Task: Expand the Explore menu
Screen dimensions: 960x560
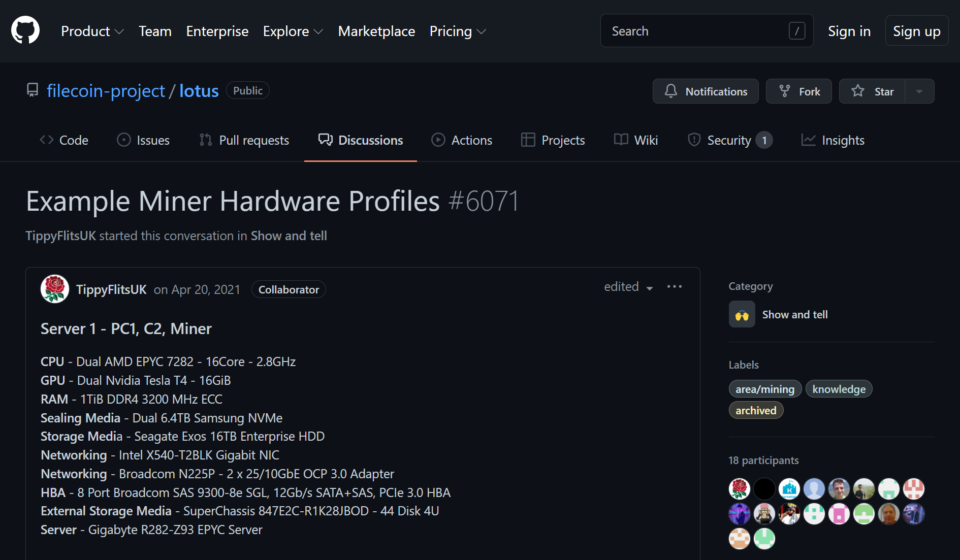Action: pos(293,31)
